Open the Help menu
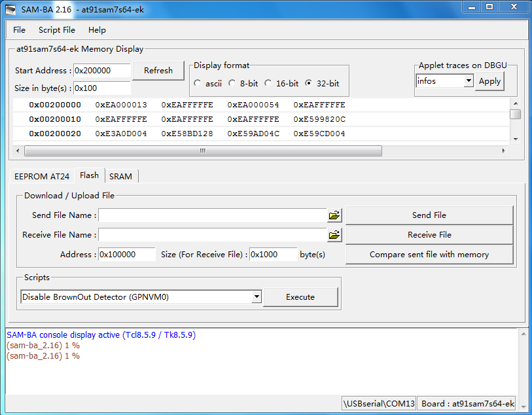The height and width of the screenshot is (415, 532). (x=97, y=30)
